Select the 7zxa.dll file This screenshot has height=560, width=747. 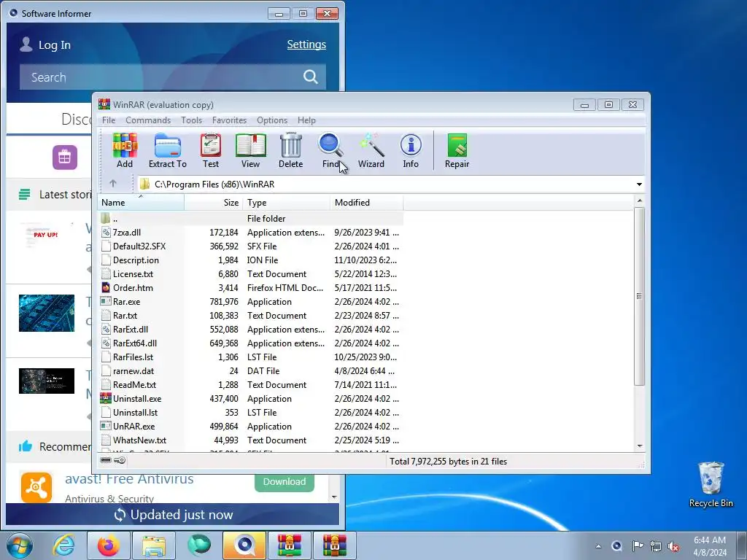[251, 233]
